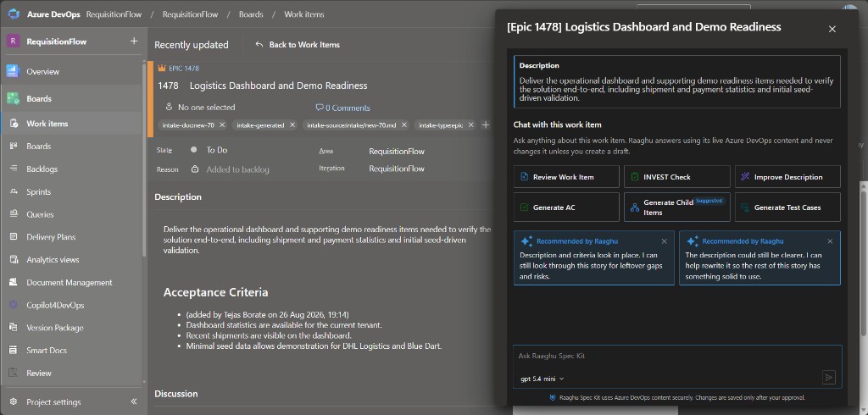This screenshot has height=415, width=868.
Task: Remove the intake-docnew-70 tag
Action: tap(222, 125)
